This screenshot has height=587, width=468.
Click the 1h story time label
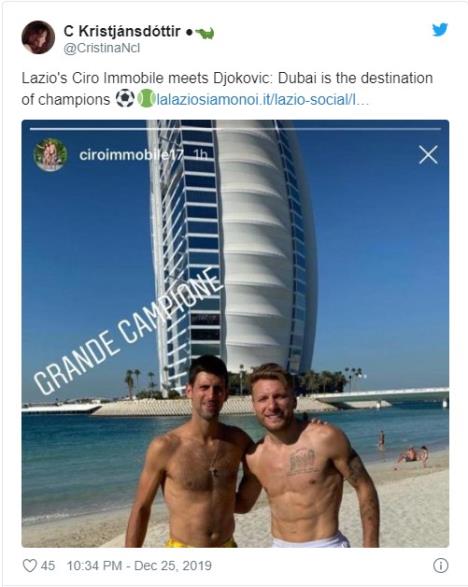200,155
